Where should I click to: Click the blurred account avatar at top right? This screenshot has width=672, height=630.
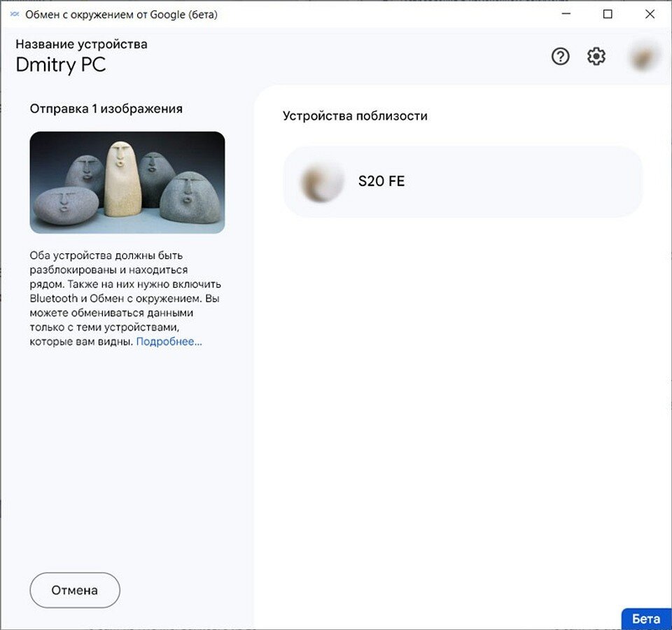point(644,57)
